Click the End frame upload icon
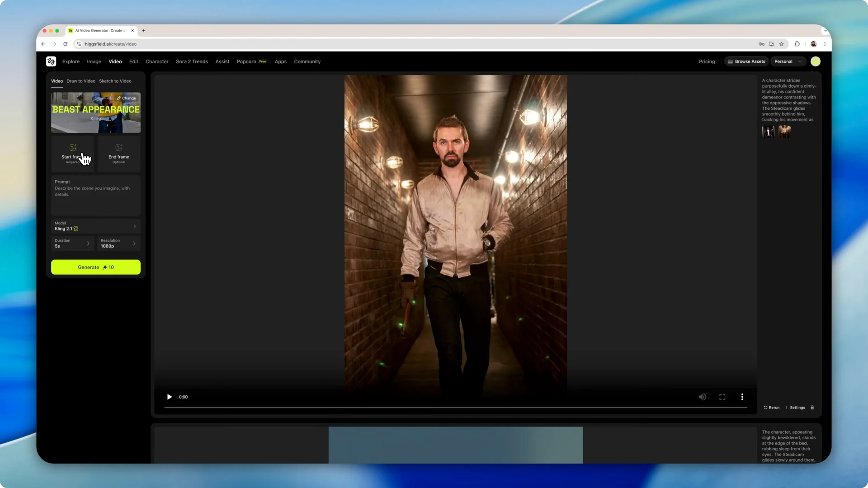Screen dimensions: 868x488 [118, 147]
